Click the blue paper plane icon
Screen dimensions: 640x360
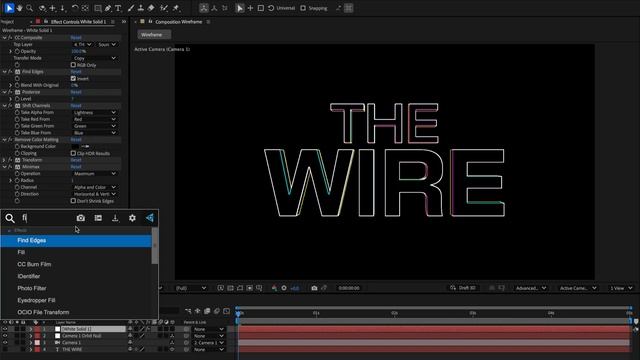click(x=150, y=218)
